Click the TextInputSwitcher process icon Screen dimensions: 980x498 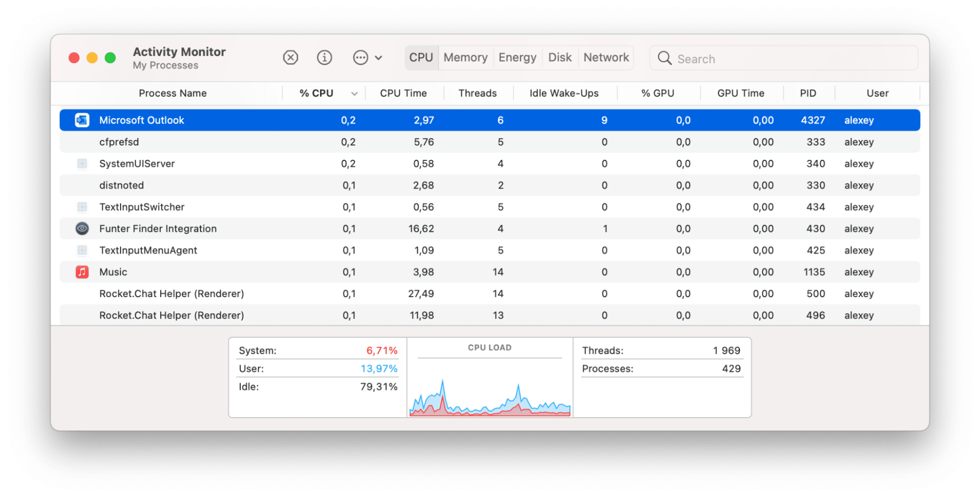click(x=82, y=207)
